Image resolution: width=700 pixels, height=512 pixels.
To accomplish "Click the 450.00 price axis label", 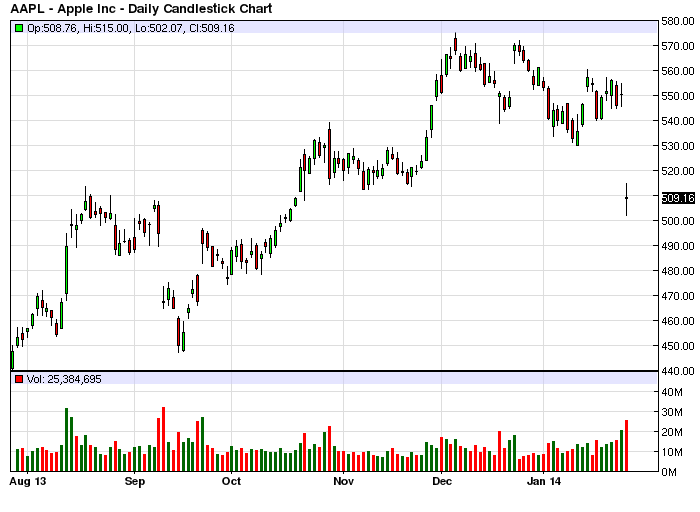I will [678, 346].
